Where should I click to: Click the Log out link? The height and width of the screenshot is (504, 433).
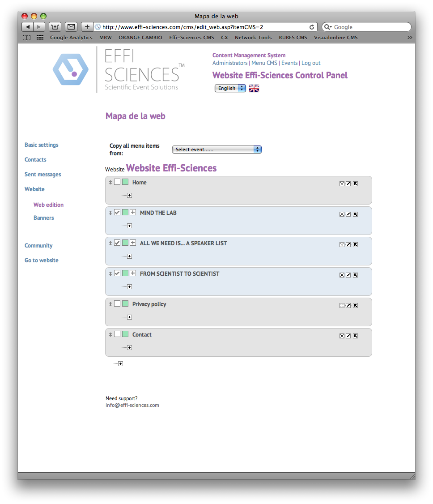tap(311, 63)
